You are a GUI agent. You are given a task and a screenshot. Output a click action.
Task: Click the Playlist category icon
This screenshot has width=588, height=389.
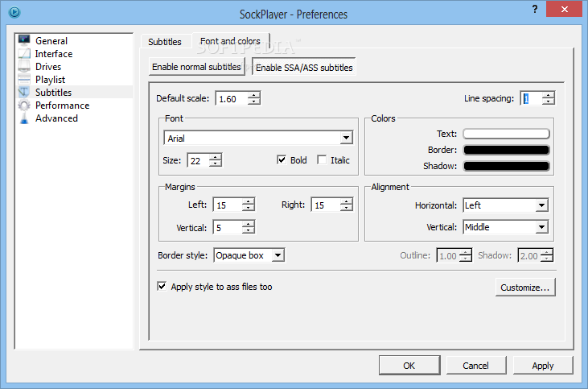24,79
